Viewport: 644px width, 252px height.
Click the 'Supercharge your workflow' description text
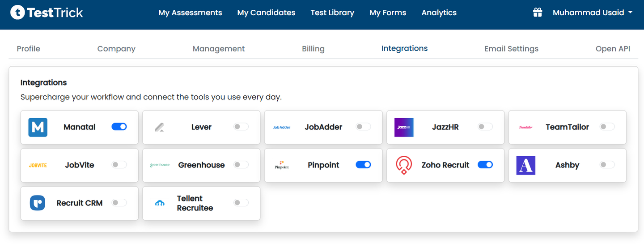coord(151,97)
